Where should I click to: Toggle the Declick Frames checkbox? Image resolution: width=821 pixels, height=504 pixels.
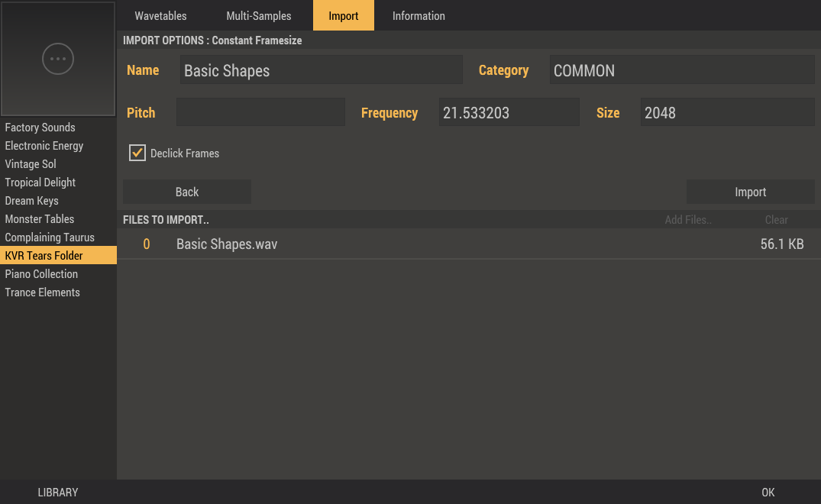pos(137,153)
